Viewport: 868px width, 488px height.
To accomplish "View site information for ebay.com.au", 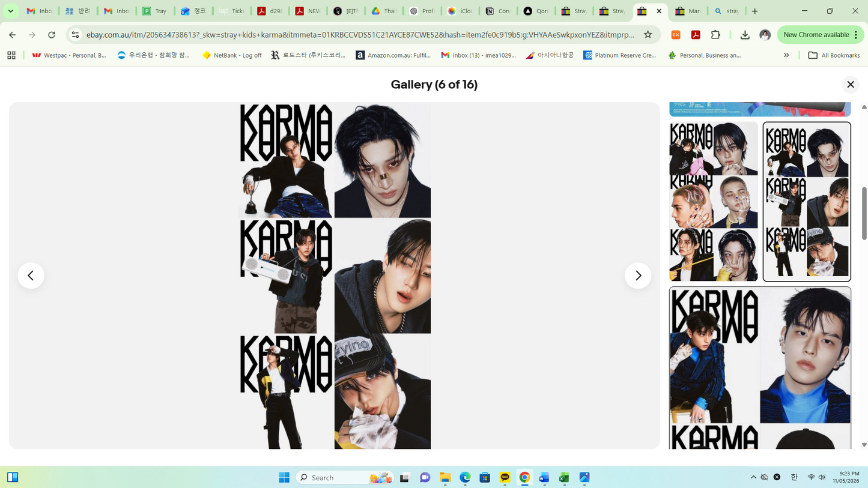I will coord(75,35).
